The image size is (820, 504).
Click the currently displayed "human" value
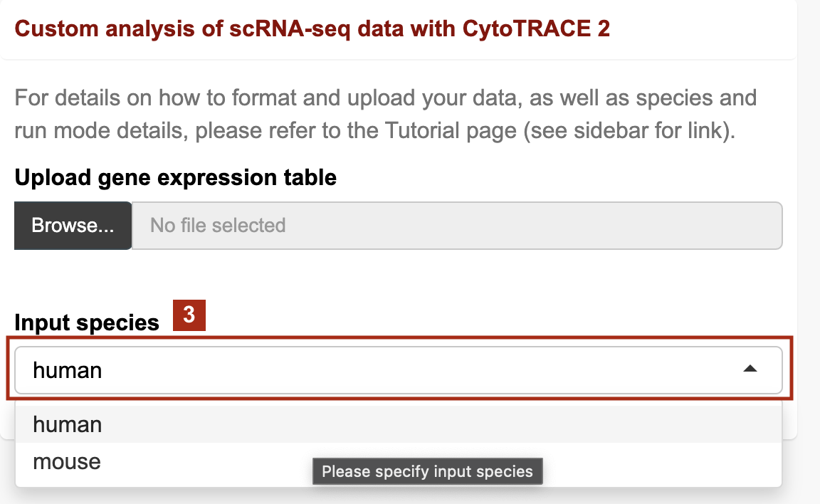coord(68,369)
